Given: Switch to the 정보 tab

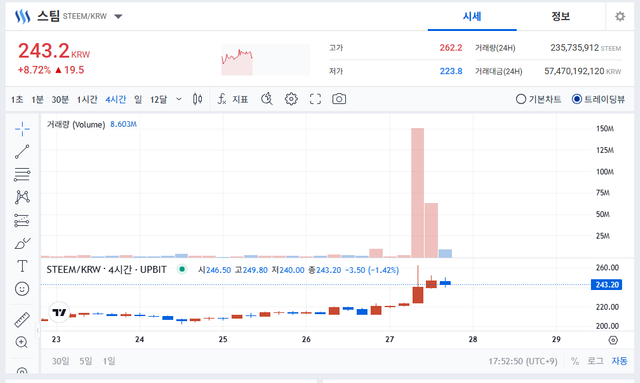Looking at the screenshot, I should (x=561, y=16).
